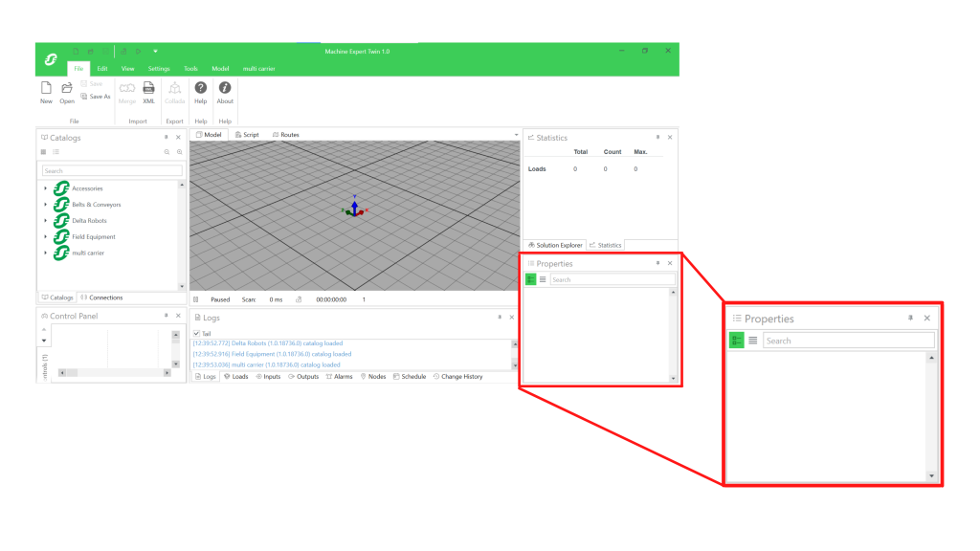Open the Outputs tab
This screenshot has width=980, height=551.
point(303,377)
